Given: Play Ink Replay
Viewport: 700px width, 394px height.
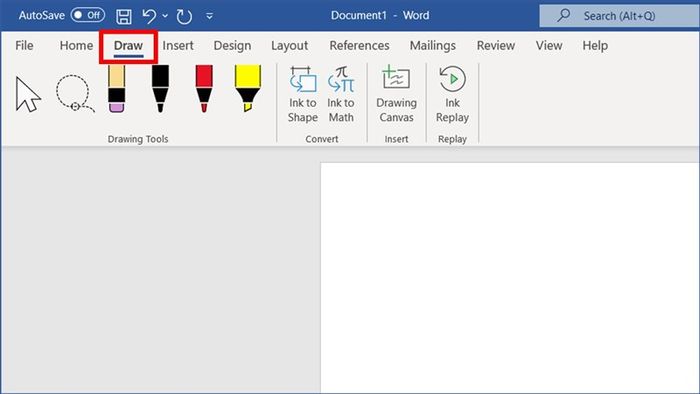Looking at the screenshot, I should click(x=452, y=95).
